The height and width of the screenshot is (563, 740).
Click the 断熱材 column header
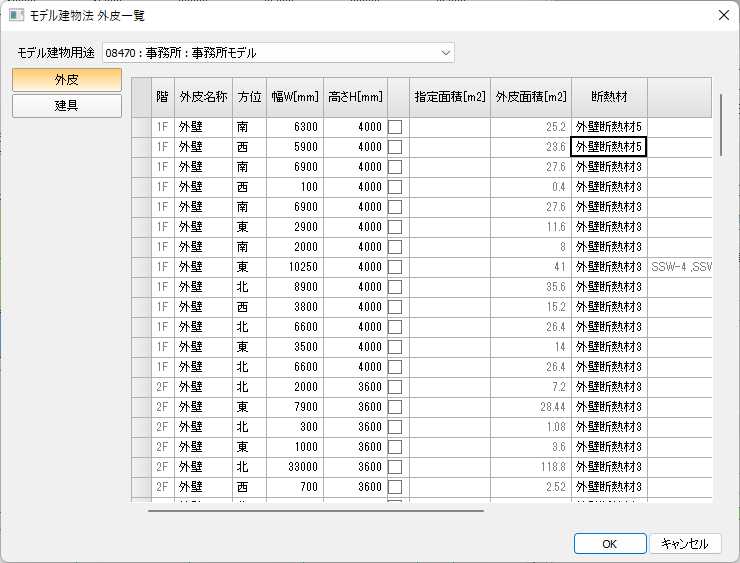pos(609,97)
